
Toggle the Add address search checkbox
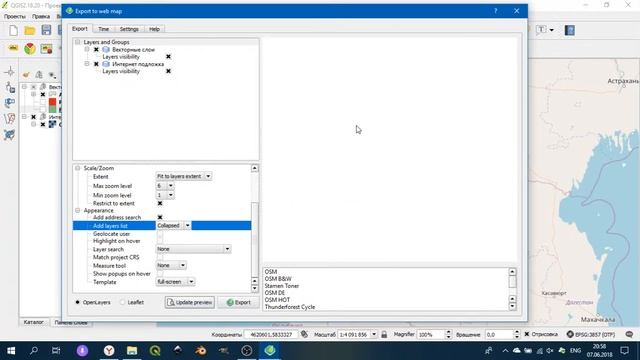coord(160,217)
